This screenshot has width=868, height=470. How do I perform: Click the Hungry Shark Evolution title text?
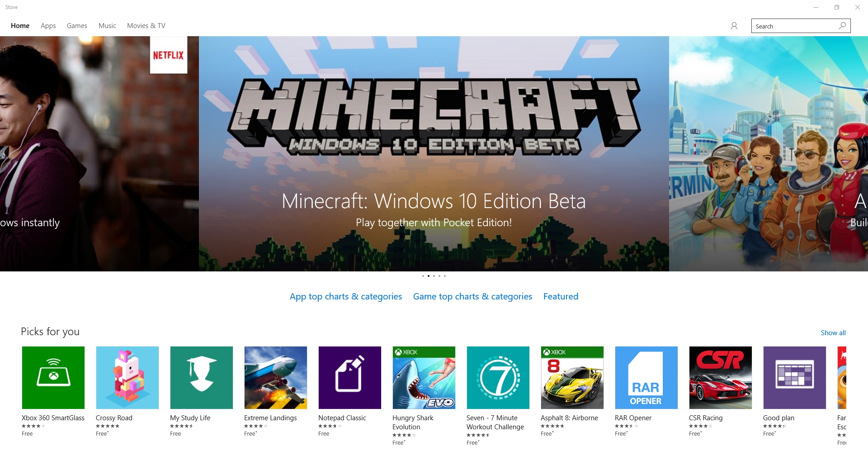tap(413, 423)
